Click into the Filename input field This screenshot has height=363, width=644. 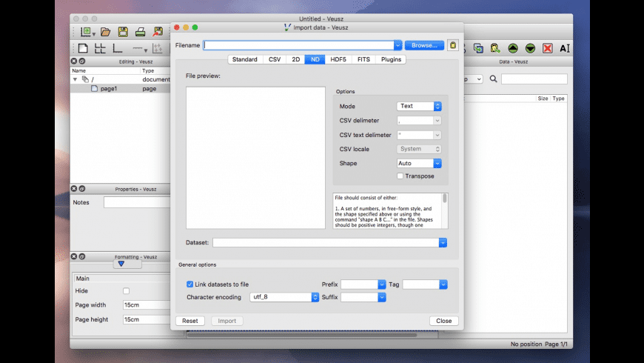pos(298,45)
